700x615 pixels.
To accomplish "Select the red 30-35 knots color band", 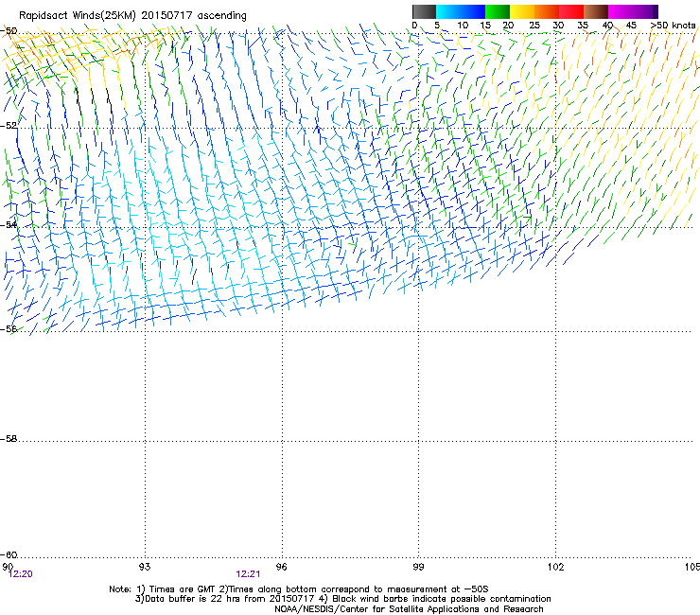I will pos(571,11).
